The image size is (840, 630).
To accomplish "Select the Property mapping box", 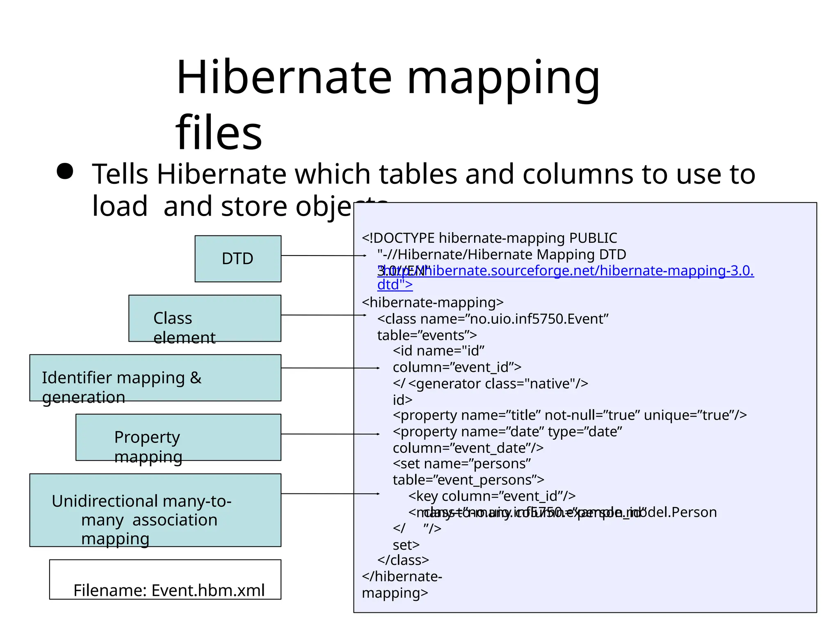I will coord(178,437).
